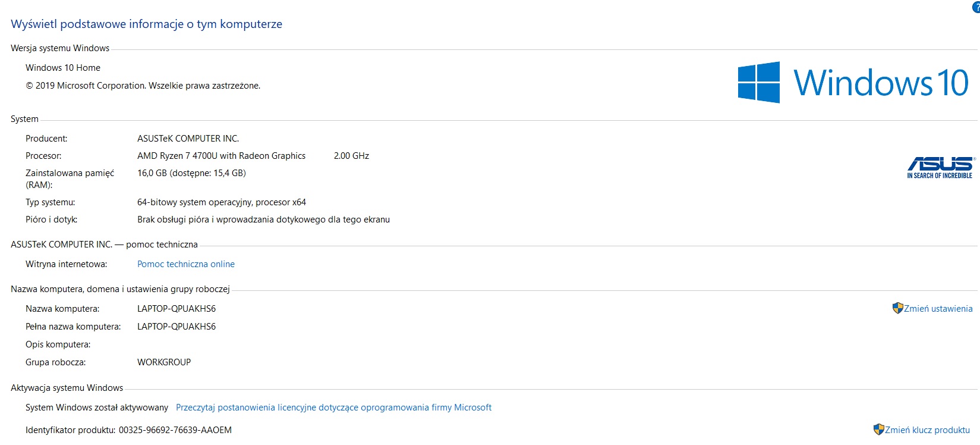Select processor name AMD Ryzen 7 4700U

click(x=221, y=156)
